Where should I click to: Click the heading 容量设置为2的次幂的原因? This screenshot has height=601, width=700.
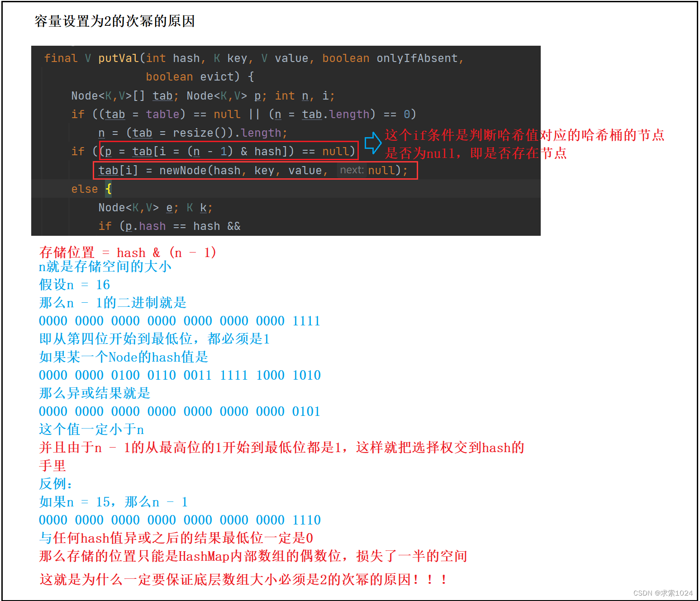point(114,21)
